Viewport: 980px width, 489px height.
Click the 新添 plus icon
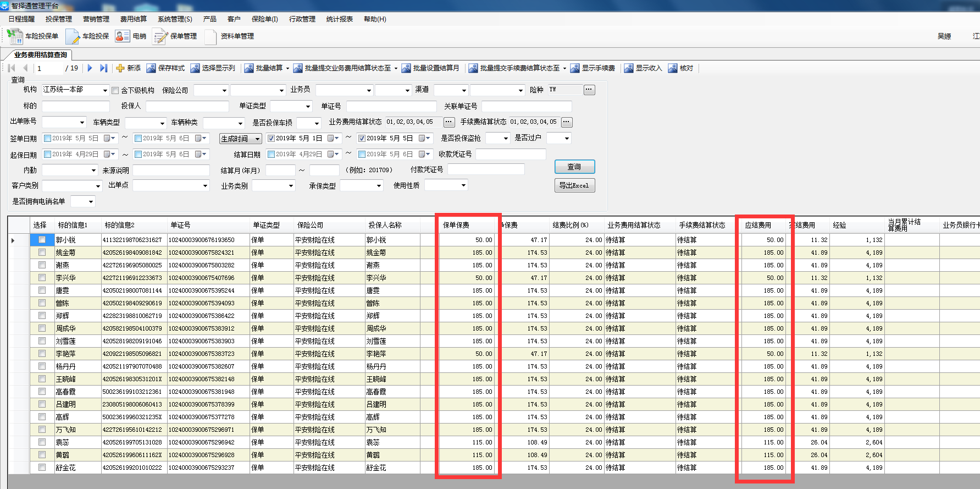tap(120, 68)
